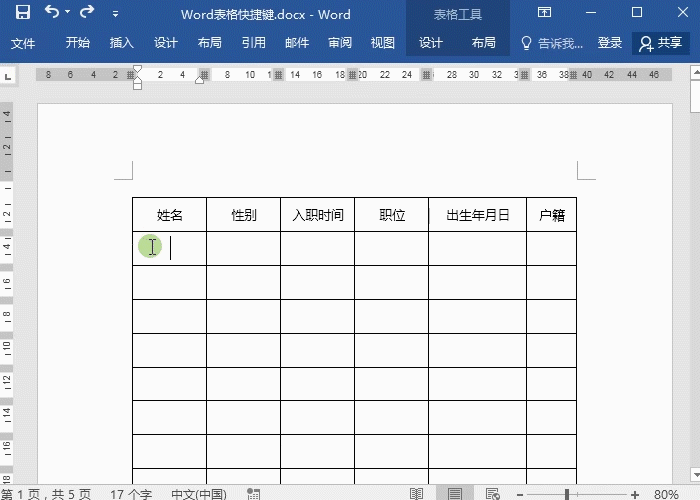Click the 性别 header cell
This screenshot has width=700, height=500.
[x=244, y=215]
